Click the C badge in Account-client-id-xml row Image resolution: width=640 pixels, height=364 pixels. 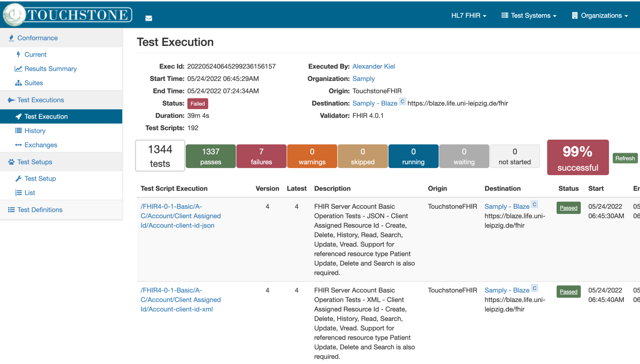click(x=535, y=288)
